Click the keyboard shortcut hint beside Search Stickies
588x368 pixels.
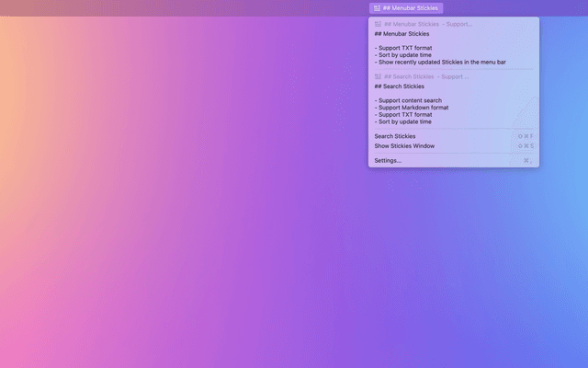pyautogui.click(x=525, y=136)
